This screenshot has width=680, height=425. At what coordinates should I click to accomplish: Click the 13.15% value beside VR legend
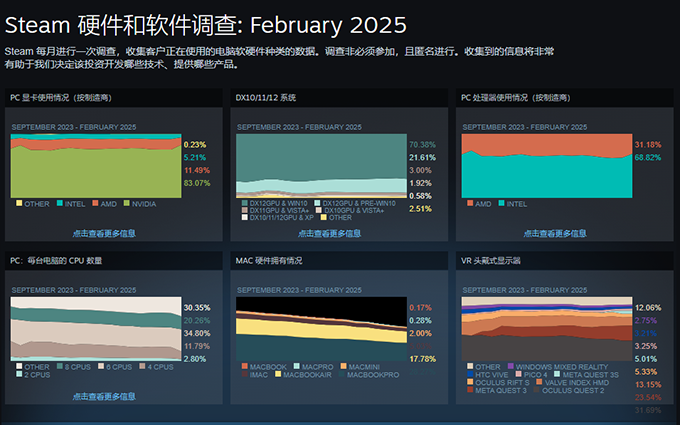click(x=648, y=384)
